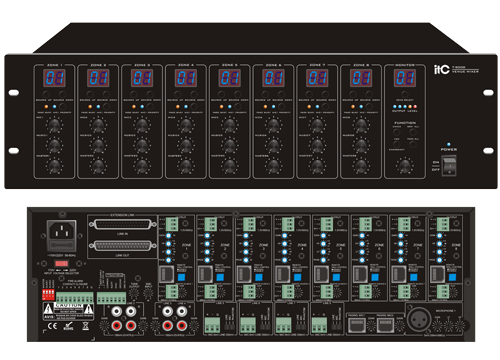The image size is (500, 360).
Task: Click the Zone 6 Music volume knob
Action: pyautogui.click(x=273, y=145)
